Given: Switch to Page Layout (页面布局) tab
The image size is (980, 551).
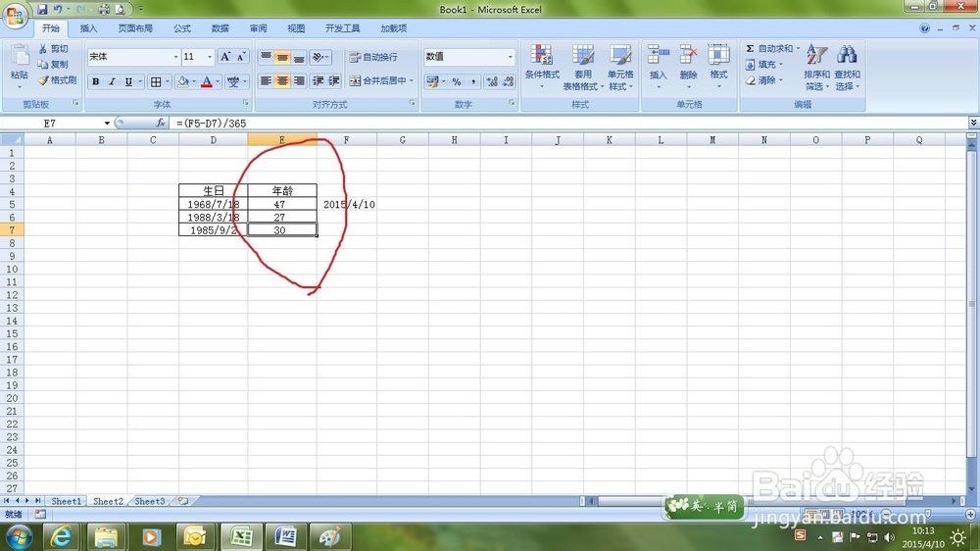Looking at the screenshot, I should 135,28.
